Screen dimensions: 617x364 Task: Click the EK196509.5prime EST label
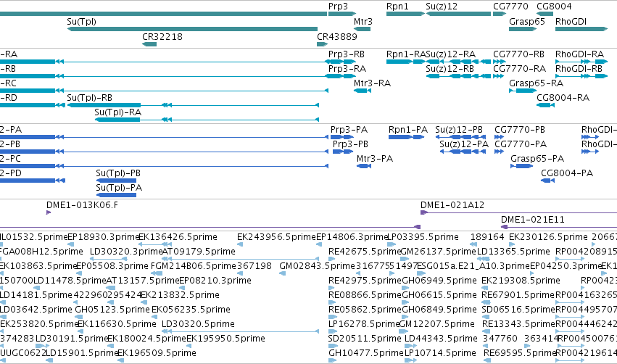(x=157, y=354)
